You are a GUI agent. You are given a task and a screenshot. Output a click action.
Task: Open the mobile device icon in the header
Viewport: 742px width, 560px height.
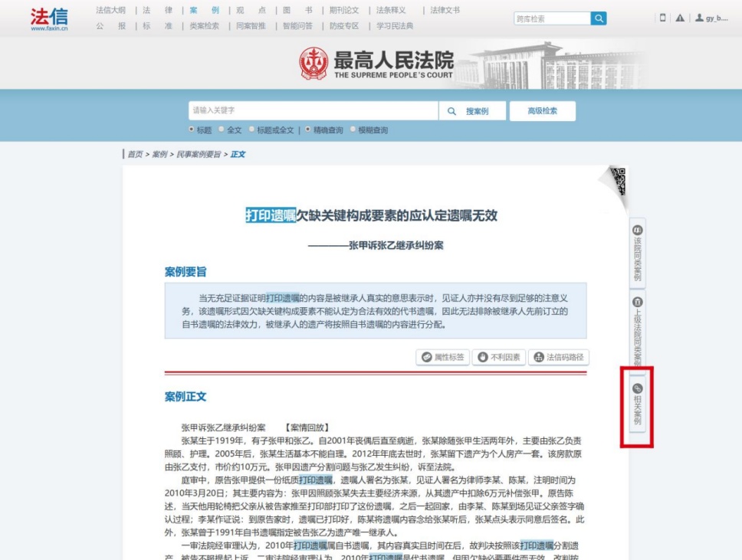(662, 18)
